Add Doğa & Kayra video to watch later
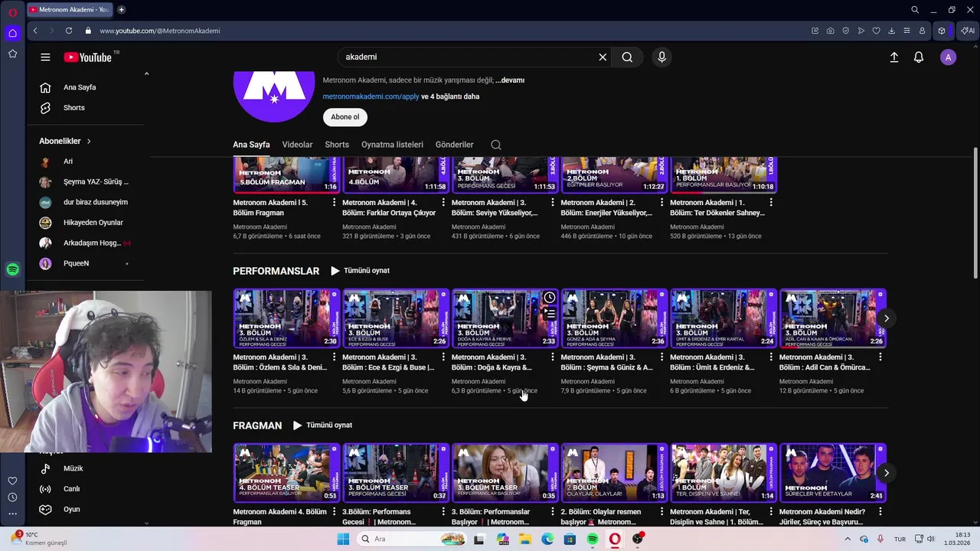The height and width of the screenshot is (551, 980). 550,297
